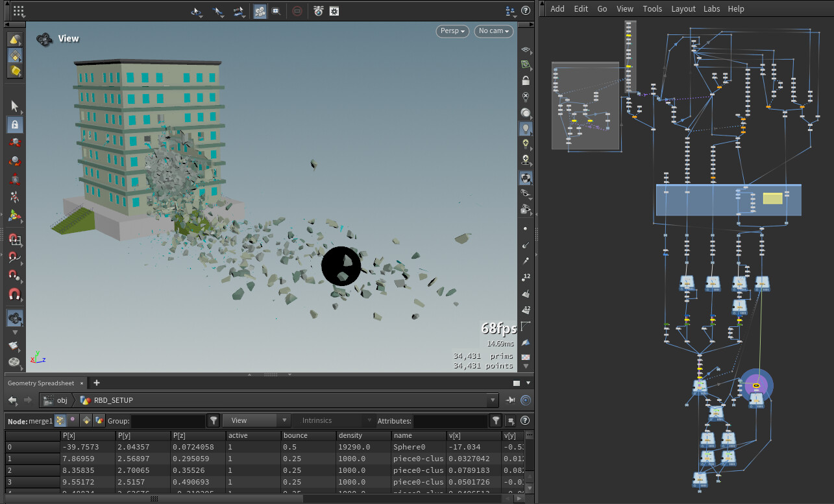
Task: Click the lightbulb lighting icon on the viewport sidebar
Action: click(526, 128)
